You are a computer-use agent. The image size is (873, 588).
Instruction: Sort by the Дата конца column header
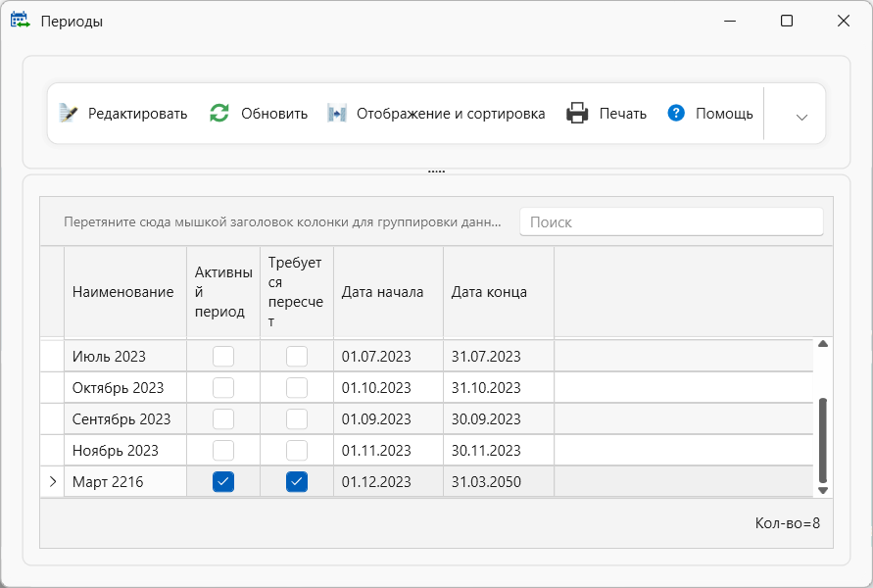point(499,292)
